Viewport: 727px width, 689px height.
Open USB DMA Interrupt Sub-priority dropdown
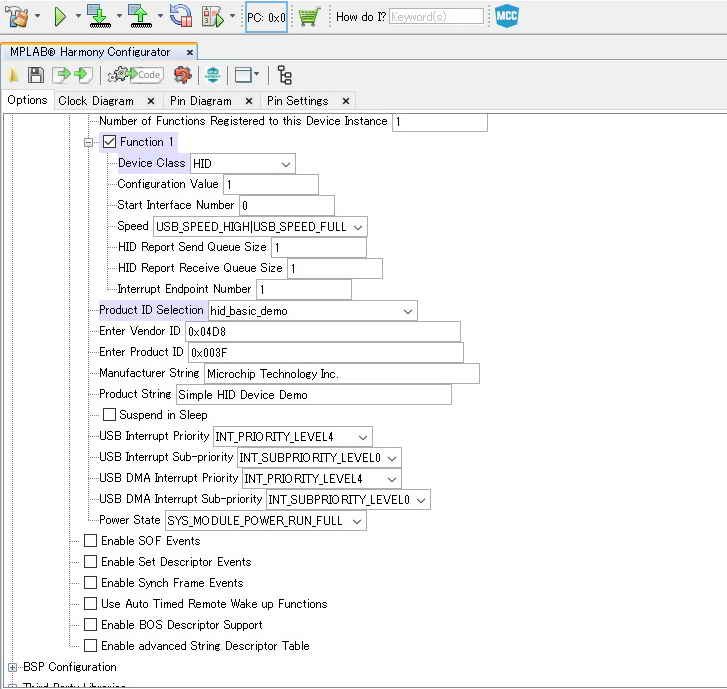(349, 499)
